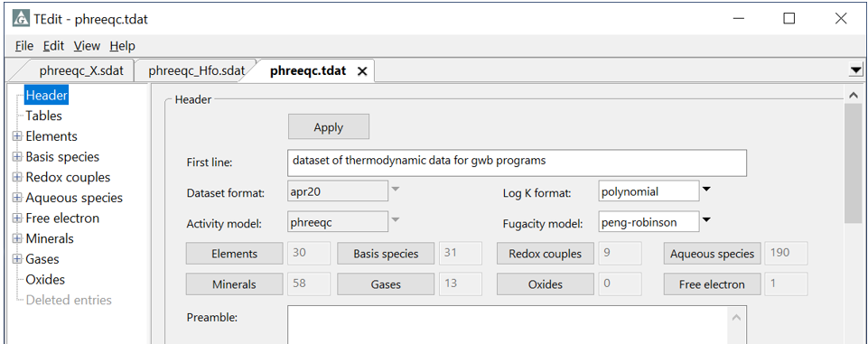This screenshot has height=344, width=868.
Task: Close the phreeqc.tdat tab
Action: coord(362,71)
